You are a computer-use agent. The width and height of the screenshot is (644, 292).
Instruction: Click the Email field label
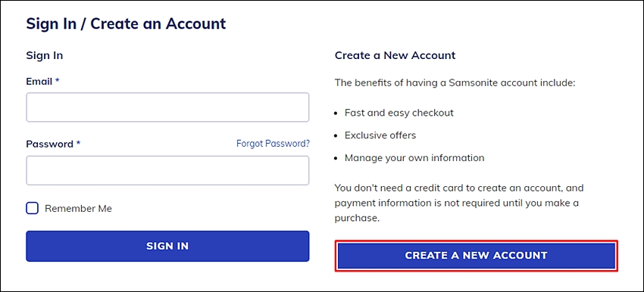pyautogui.click(x=39, y=81)
